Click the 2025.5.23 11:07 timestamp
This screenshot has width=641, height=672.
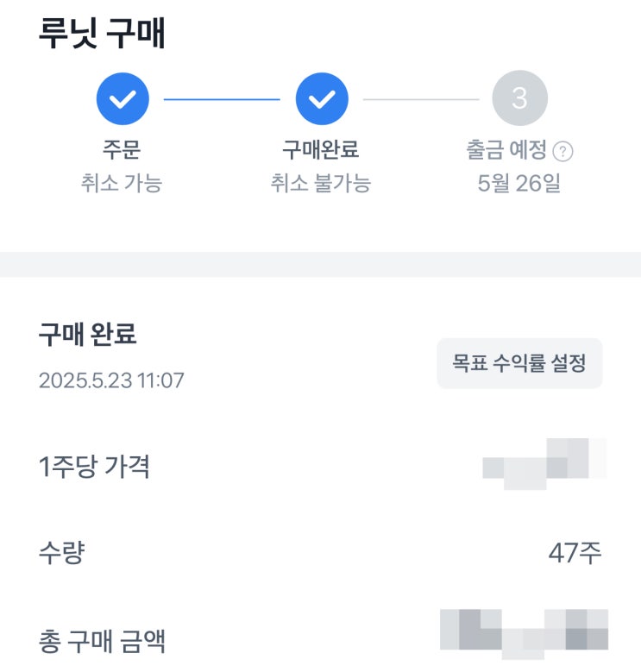click(x=111, y=380)
